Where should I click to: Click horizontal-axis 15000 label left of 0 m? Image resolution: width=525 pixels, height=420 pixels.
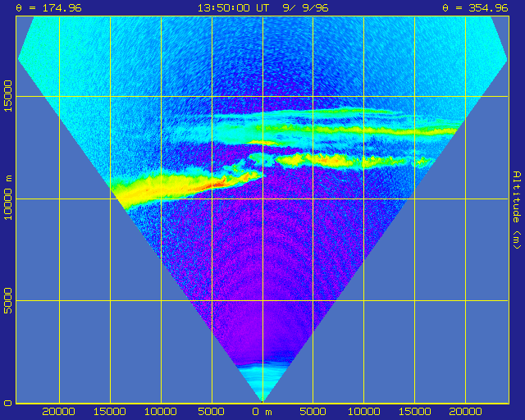coord(109,412)
